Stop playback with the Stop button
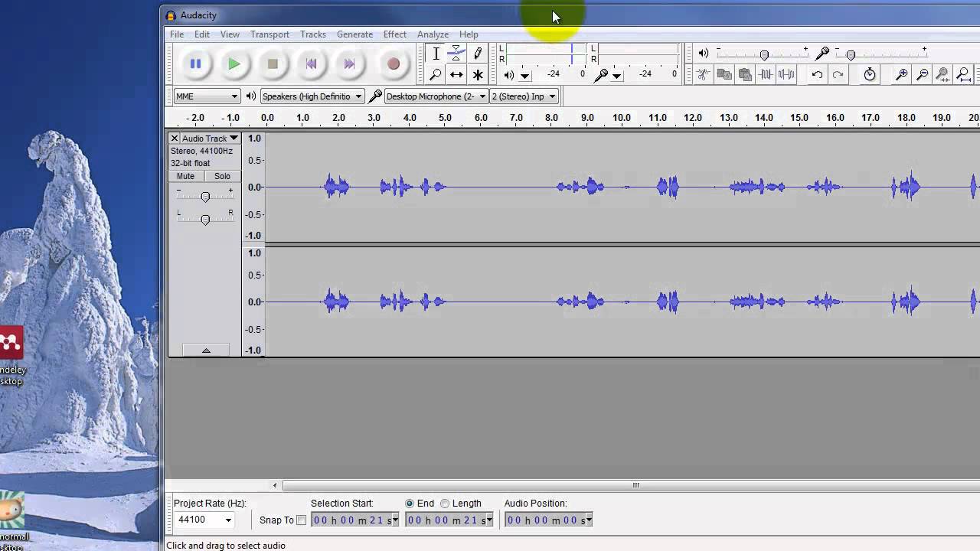Image resolution: width=980 pixels, height=551 pixels. click(x=273, y=64)
